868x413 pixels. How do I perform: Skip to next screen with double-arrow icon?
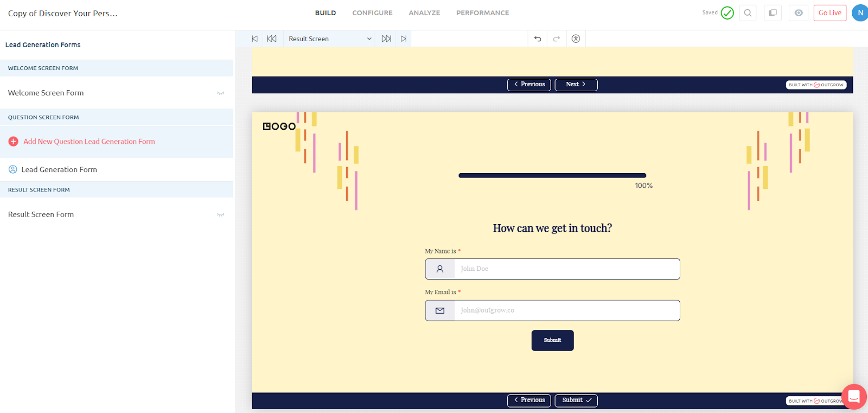[386, 39]
